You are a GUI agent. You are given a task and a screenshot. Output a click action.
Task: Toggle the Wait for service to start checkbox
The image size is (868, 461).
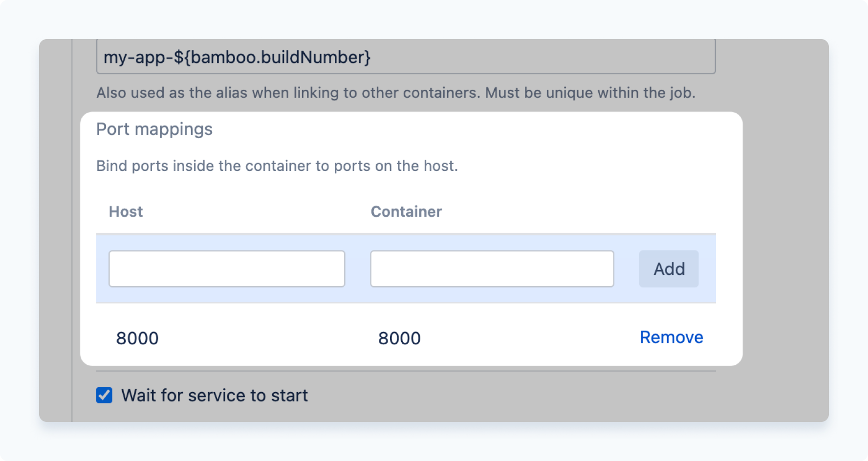point(103,396)
